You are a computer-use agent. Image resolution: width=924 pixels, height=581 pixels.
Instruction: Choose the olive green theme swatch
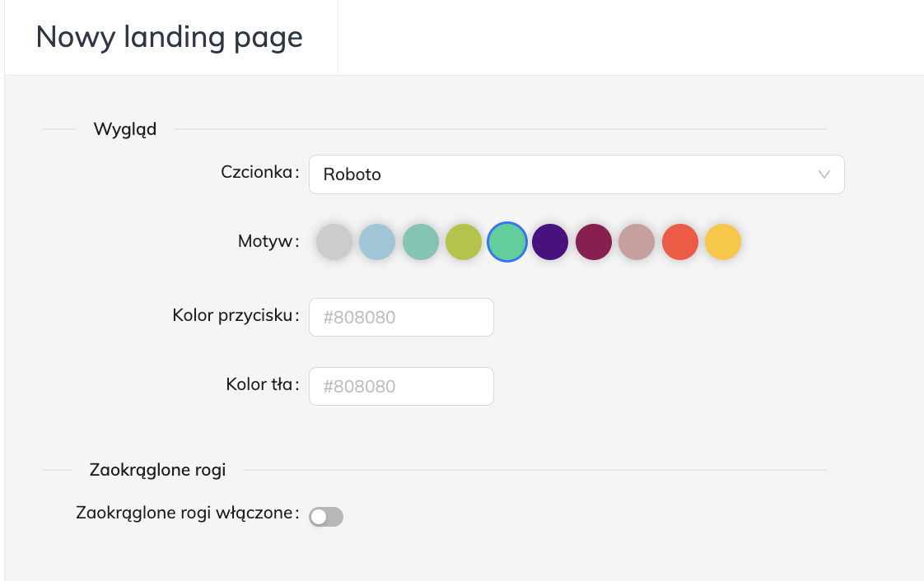(x=464, y=243)
